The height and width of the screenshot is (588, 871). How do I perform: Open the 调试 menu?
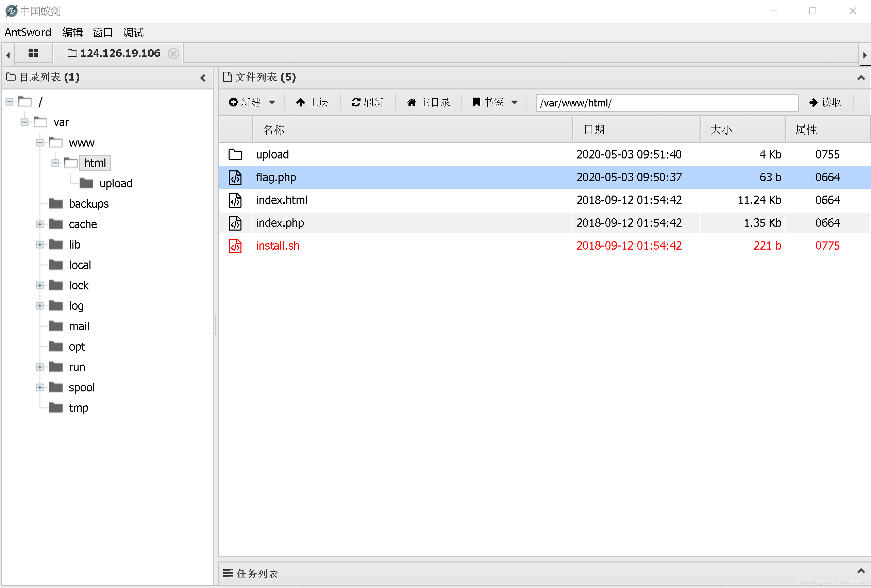(x=133, y=33)
